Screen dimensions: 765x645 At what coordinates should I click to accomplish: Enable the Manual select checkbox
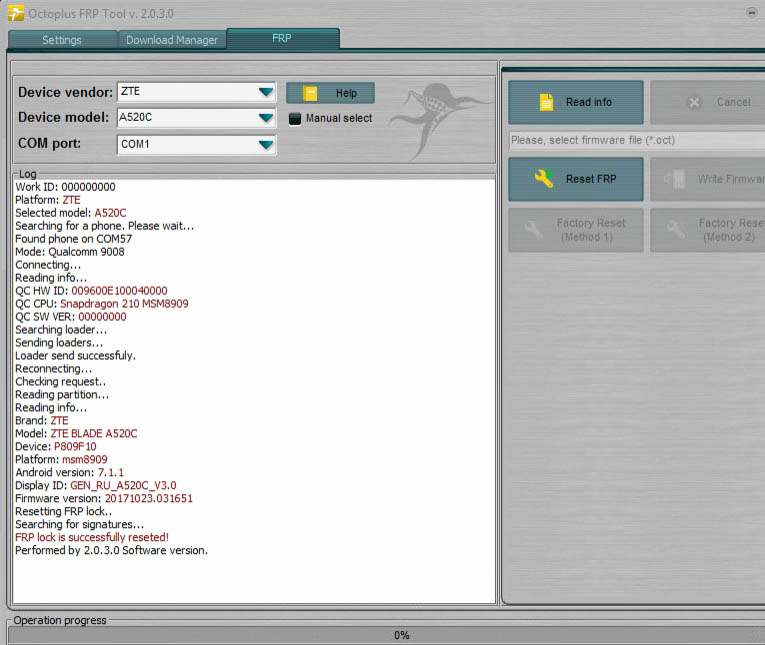click(295, 119)
